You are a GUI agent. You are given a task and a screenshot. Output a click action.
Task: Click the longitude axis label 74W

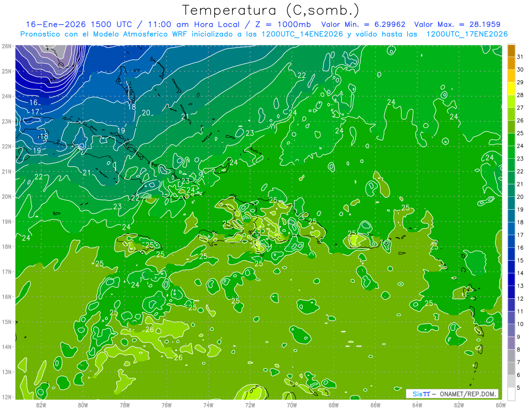pos(208,405)
